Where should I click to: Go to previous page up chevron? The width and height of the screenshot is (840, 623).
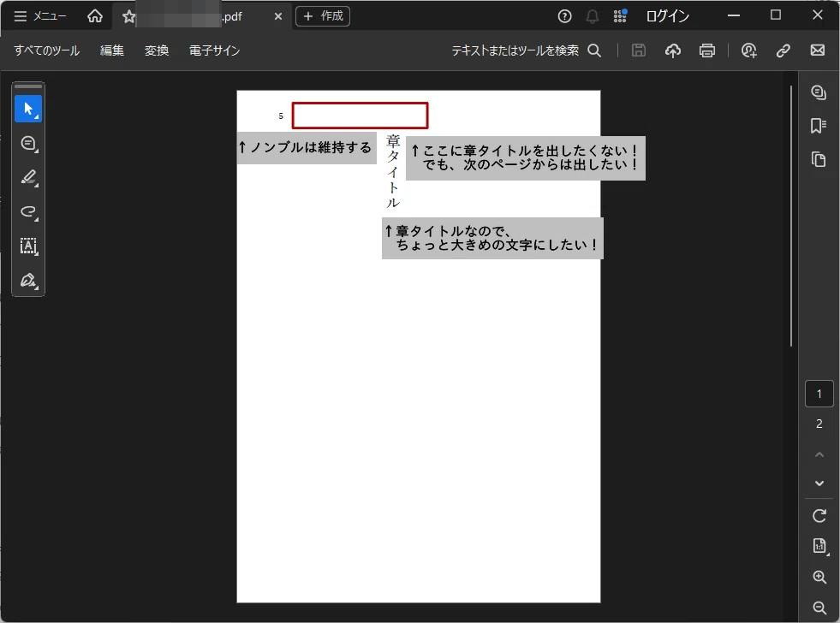[819, 454]
